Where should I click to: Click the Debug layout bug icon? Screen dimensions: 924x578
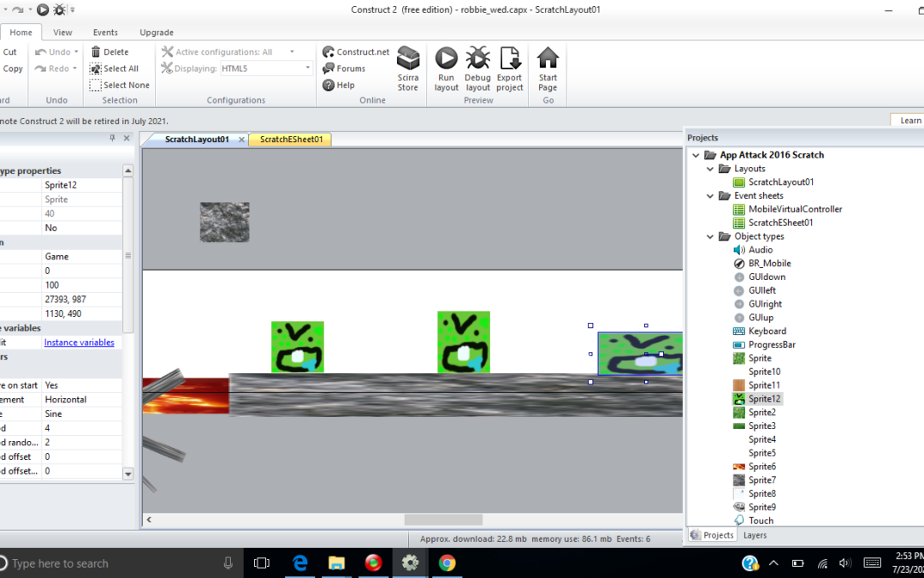pos(478,59)
